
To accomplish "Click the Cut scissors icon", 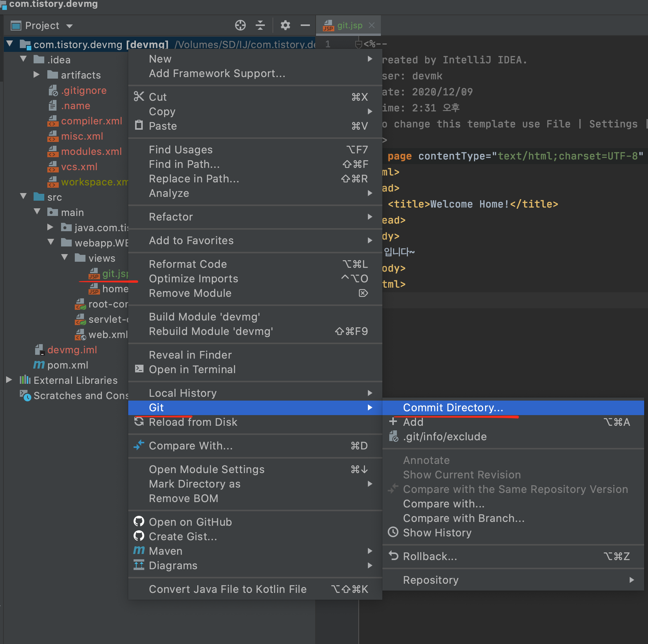I will [x=139, y=97].
